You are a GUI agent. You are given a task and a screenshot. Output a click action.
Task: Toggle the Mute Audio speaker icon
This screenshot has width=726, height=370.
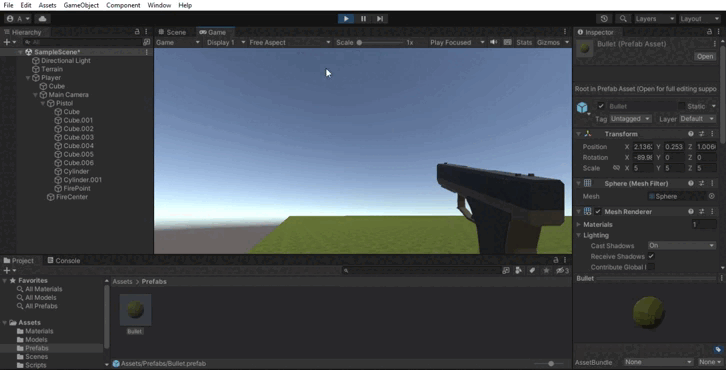[x=494, y=42]
